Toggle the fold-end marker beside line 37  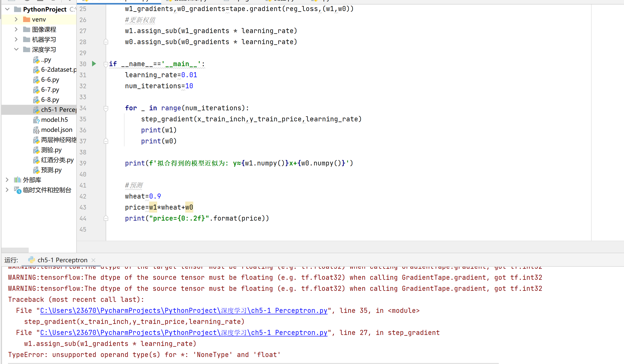click(106, 141)
